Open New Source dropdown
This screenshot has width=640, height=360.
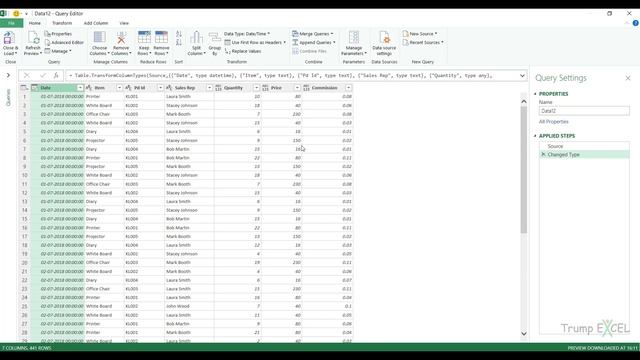(x=420, y=34)
